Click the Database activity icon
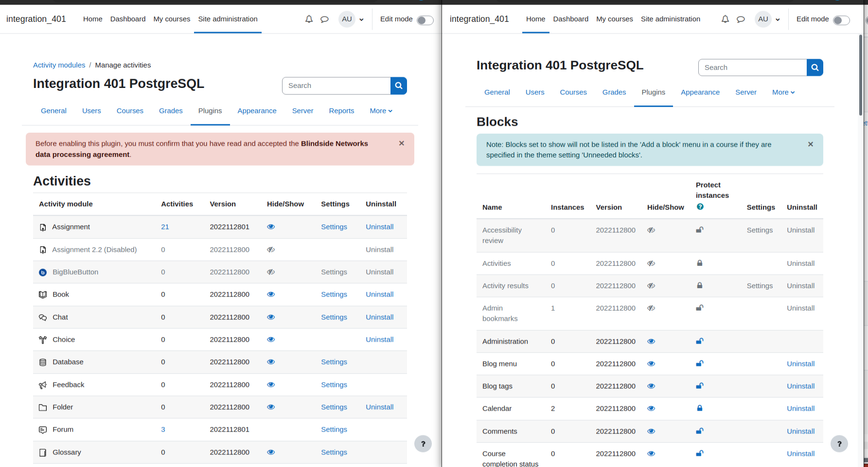 (x=43, y=362)
